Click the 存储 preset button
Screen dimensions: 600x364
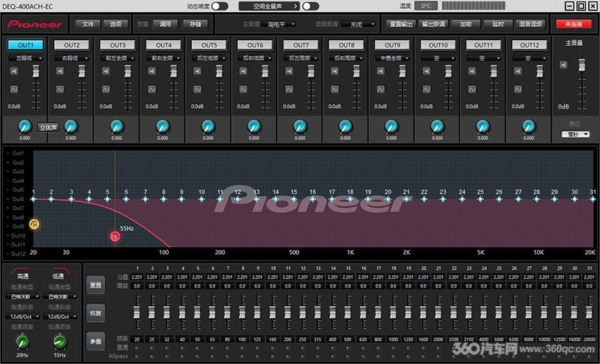coord(195,24)
